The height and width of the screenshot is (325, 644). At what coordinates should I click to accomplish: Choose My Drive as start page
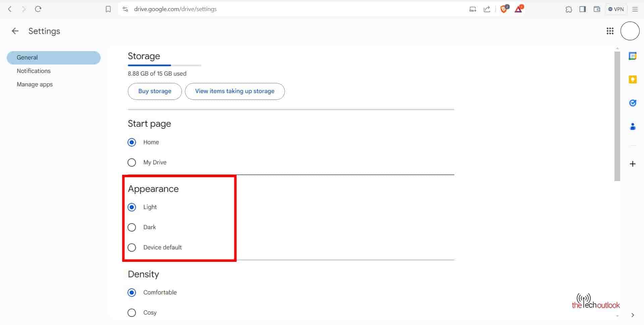[x=132, y=162]
